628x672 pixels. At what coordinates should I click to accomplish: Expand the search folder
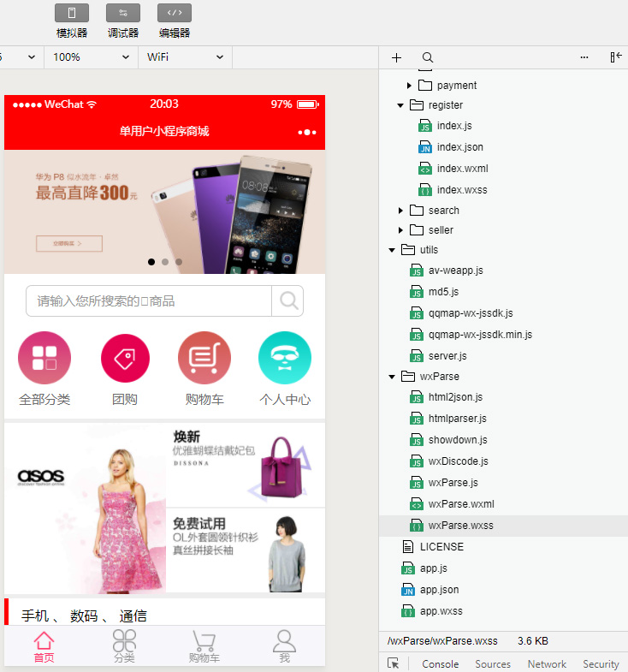pos(400,211)
